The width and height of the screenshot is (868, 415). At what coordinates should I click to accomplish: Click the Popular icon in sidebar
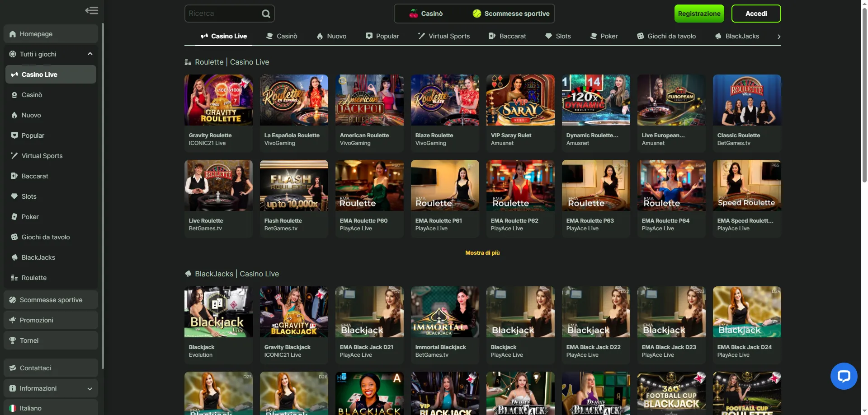14,135
